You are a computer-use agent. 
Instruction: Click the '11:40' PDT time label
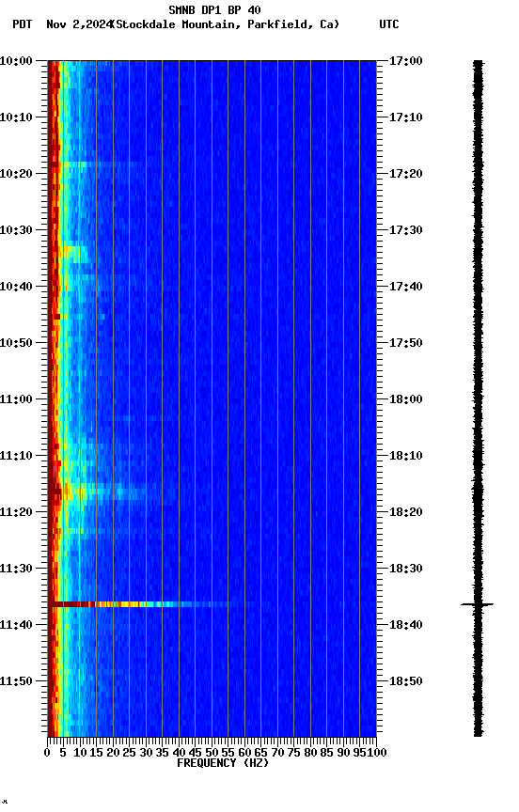click(x=16, y=626)
